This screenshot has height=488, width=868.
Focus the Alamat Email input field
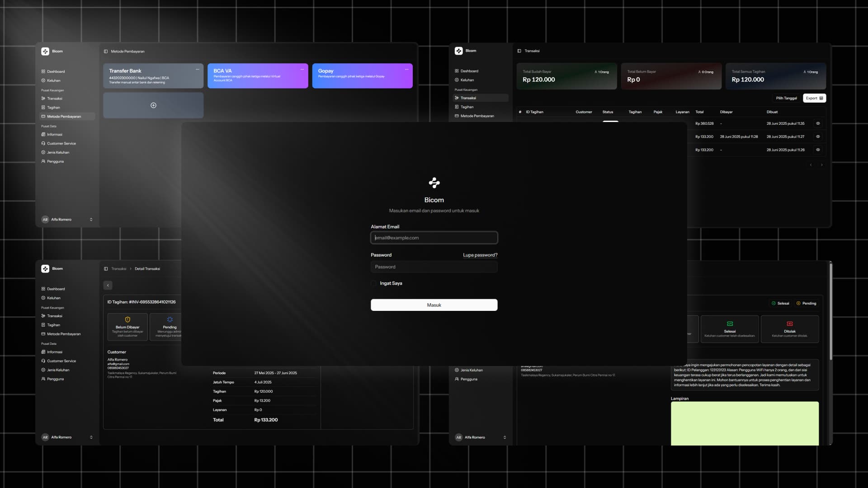tap(434, 238)
